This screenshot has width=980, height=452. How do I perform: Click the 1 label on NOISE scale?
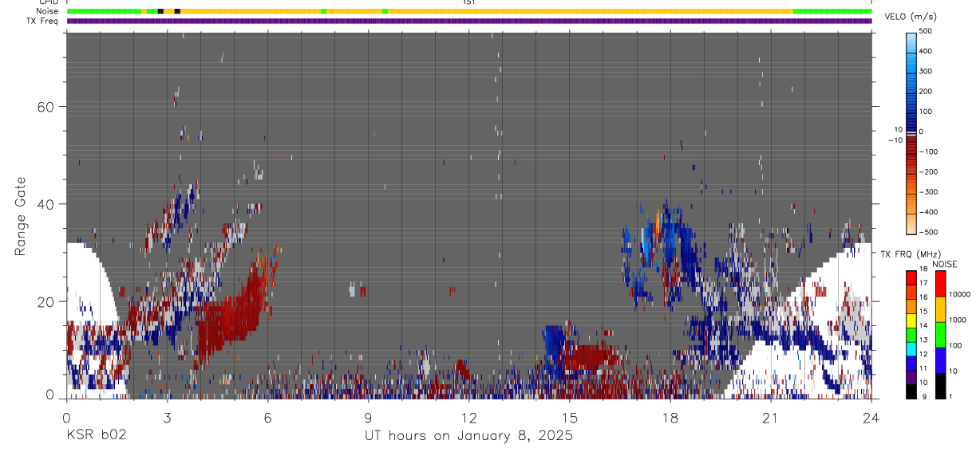950,396
